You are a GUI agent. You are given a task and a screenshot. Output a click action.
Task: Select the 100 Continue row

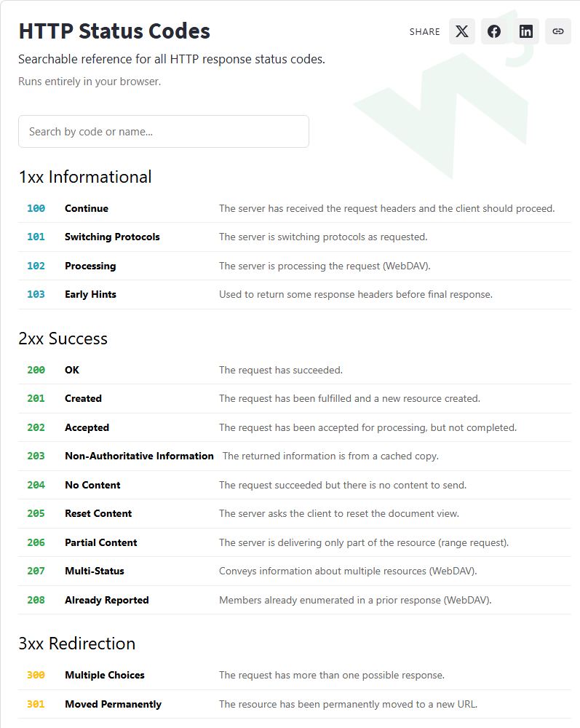point(295,208)
